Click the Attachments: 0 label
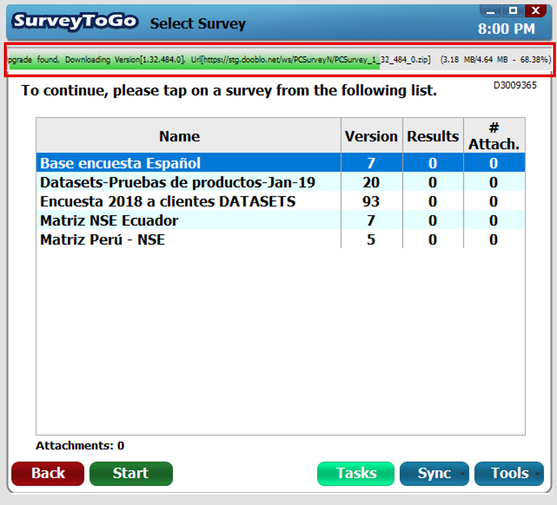Image resolution: width=557 pixels, height=505 pixels. pos(80,445)
